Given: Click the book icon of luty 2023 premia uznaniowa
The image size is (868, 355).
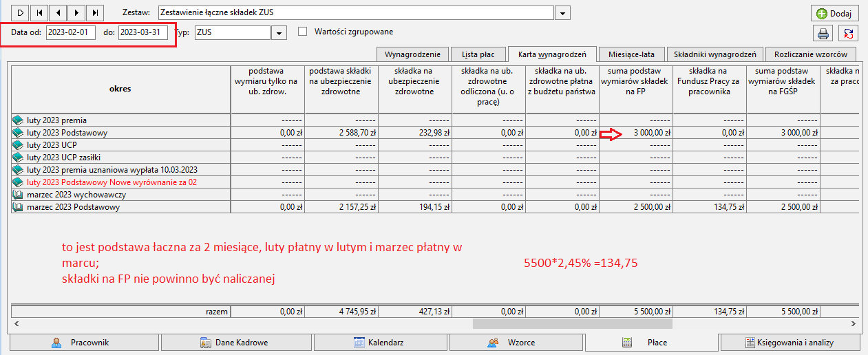Looking at the screenshot, I should point(18,170).
